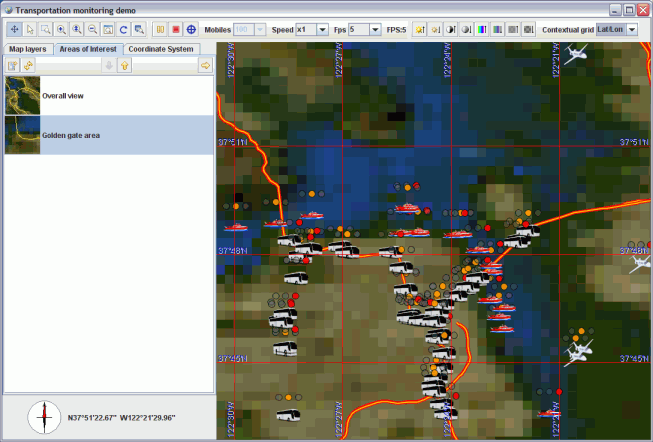The image size is (653, 442).
Task: Click the orange right arrow go-to button
Action: (x=205, y=65)
